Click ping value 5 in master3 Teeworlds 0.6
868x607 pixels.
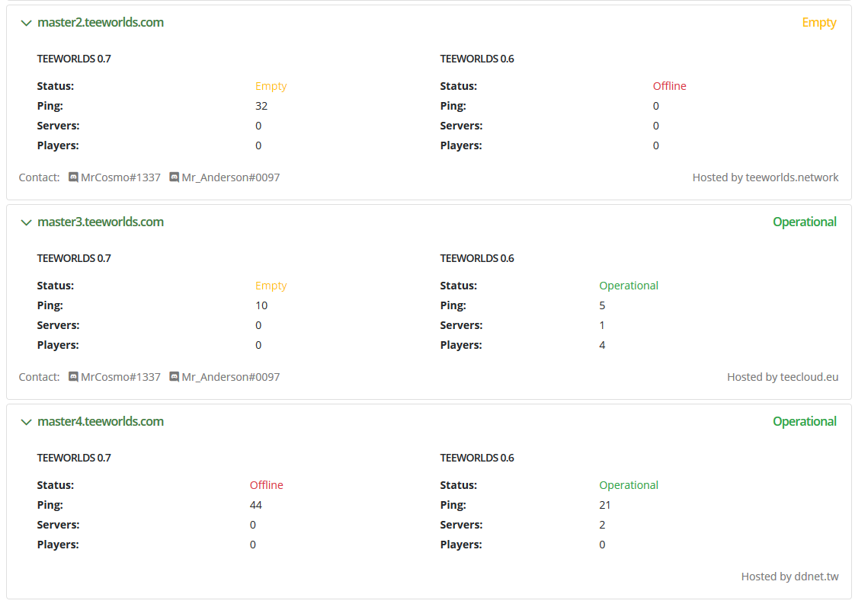coord(602,305)
